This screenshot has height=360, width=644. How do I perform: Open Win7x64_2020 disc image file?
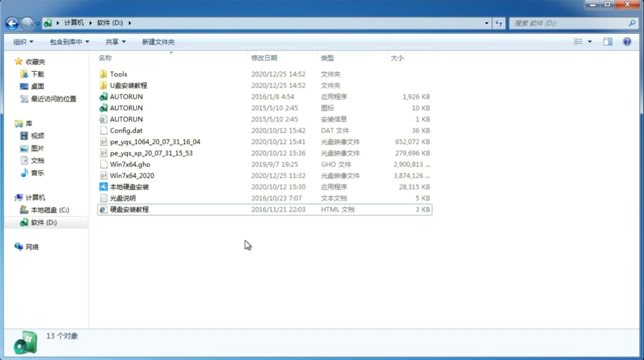(x=132, y=176)
